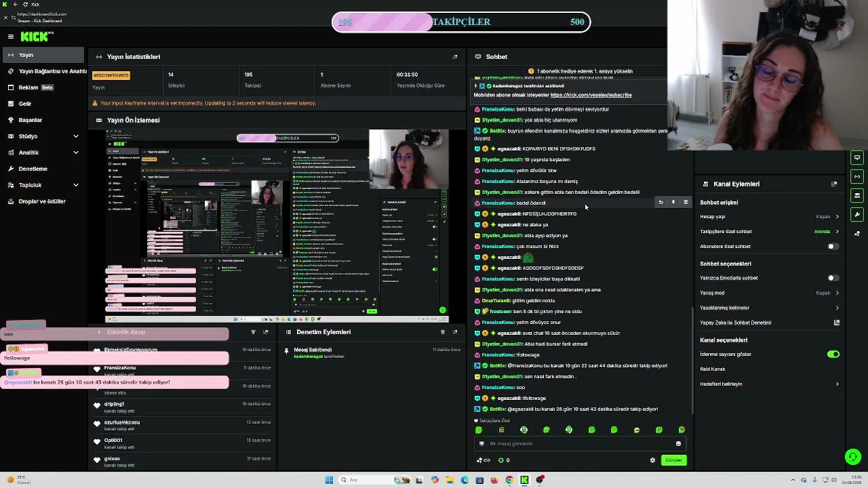Click FransizaKonu username in activity feed
Image resolution: width=868 pixels, height=488 pixels.
(120, 368)
